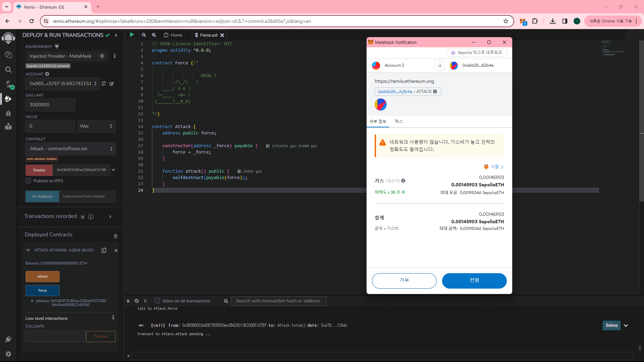Viewport: 644px width, 362px height.
Task: Show MetaMask gas estimate info icon
Action: click(x=403, y=181)
